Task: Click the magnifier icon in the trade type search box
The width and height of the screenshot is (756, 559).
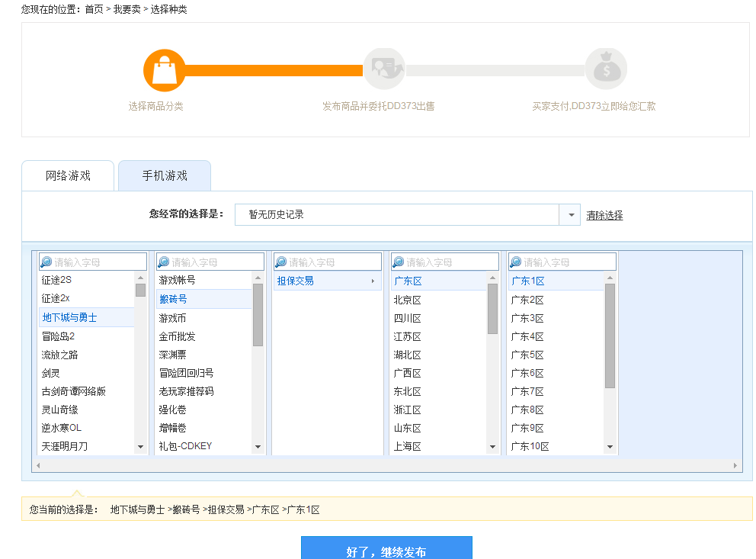Action: pos(281,262)
